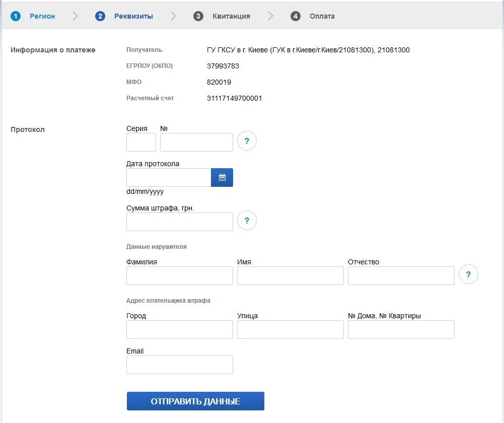Click the Отчество input field
Viewport: 504px width, 423px height.
[401, 276]
